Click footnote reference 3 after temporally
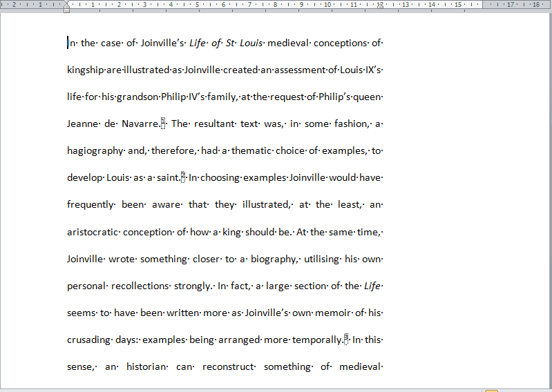552x392 pixels. click(346, 339)
